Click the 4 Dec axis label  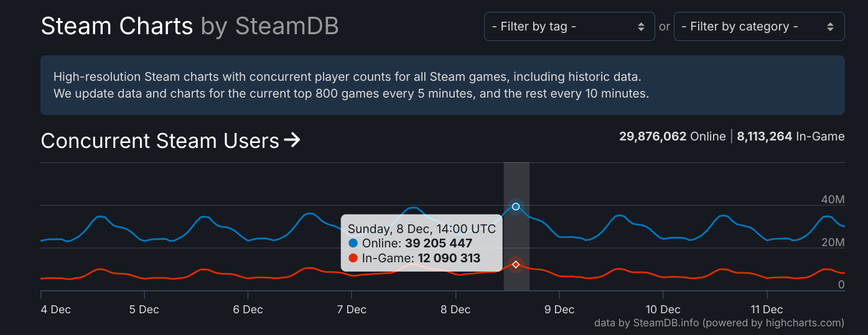coord(56,310)
